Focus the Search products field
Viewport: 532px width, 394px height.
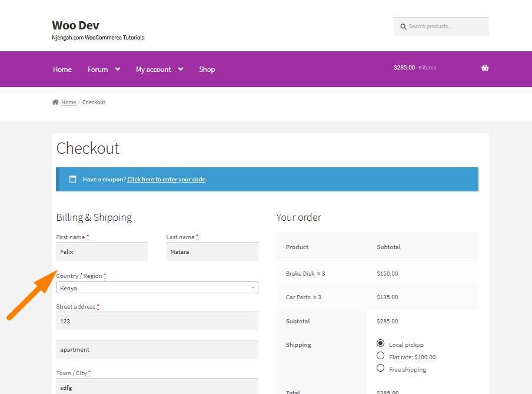tap(441, 27)
